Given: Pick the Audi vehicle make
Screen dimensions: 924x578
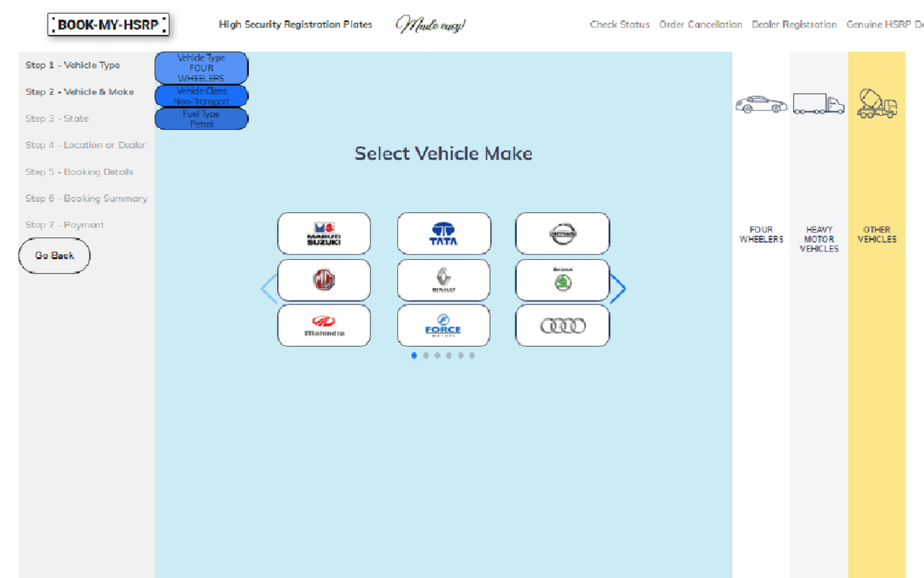Looking at the screenshot, I should pyautogui.click(x=562, y=326).
